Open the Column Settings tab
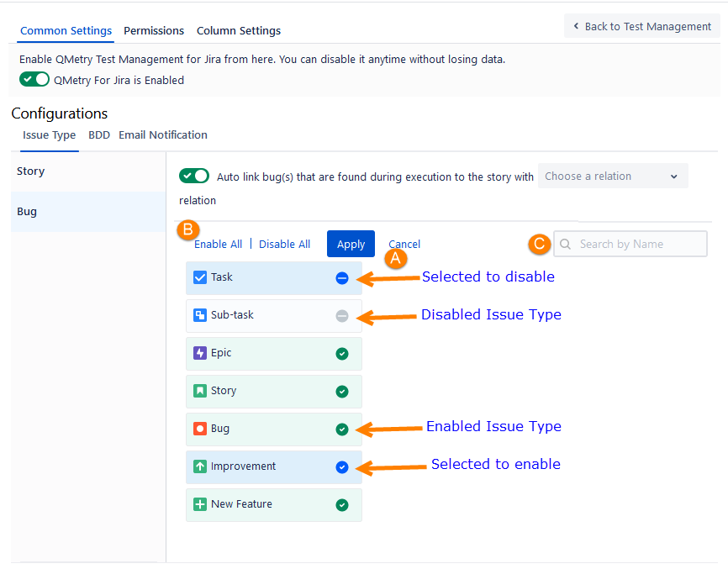This screenshot has height=569, width=728. (239, 30)
